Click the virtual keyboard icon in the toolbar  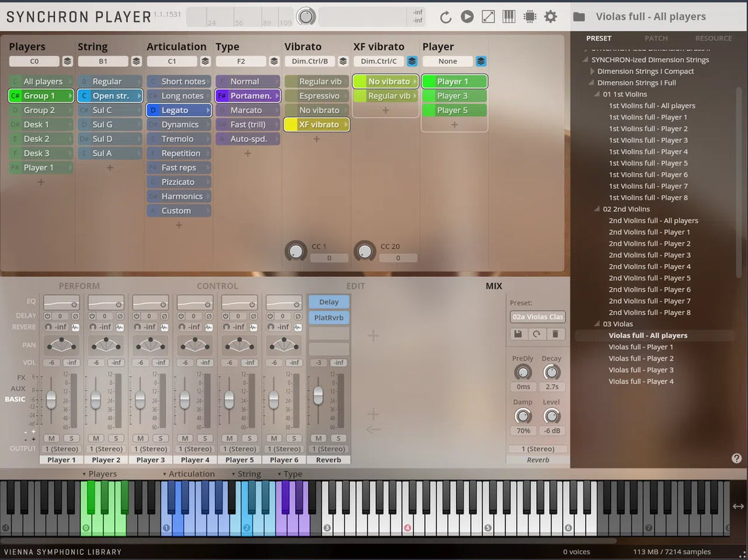pos(509,17)
